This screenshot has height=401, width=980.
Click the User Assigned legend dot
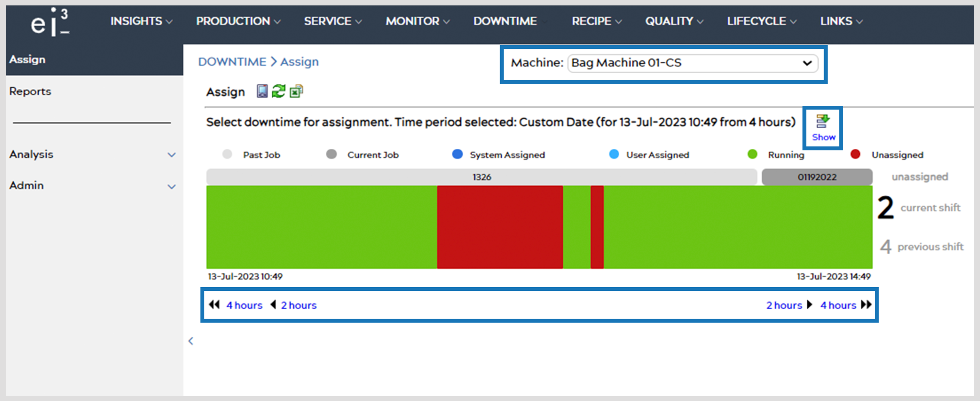[614, 154]
